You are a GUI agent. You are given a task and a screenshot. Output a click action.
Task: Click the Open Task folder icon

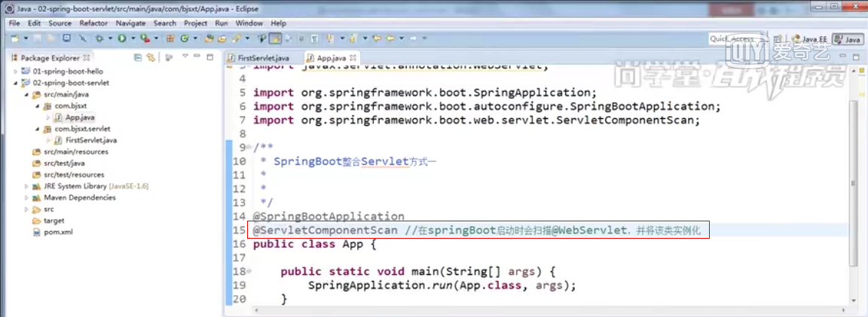(222, 38)
